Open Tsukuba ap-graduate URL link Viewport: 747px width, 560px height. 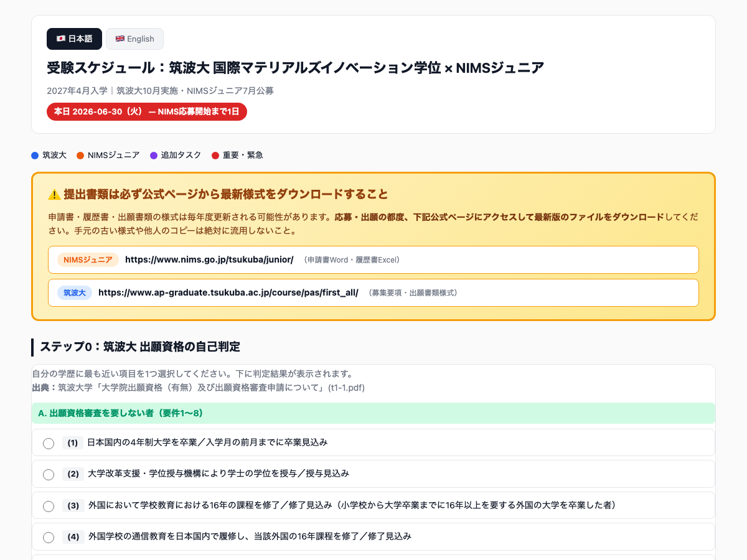[x=228, y=292]
